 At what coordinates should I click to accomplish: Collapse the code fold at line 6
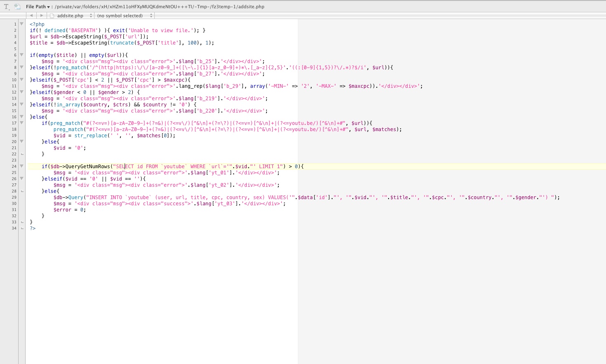[21, 55]
